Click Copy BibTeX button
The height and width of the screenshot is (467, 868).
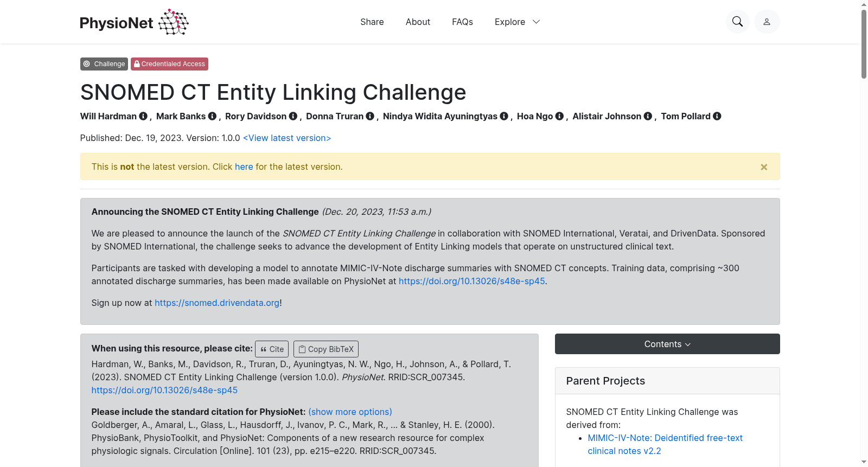click(x=326, y=349)
